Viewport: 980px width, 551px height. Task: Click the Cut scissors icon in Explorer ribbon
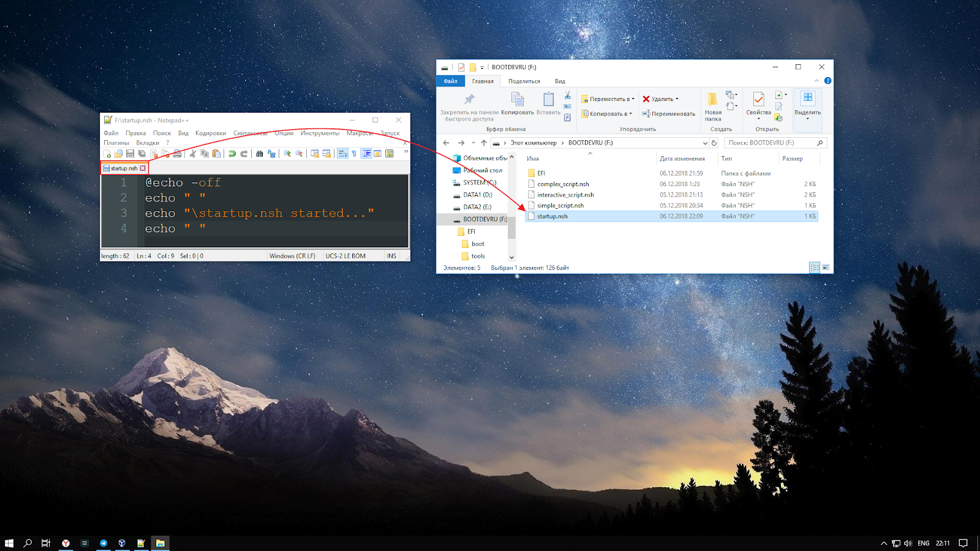click(568, 96)
